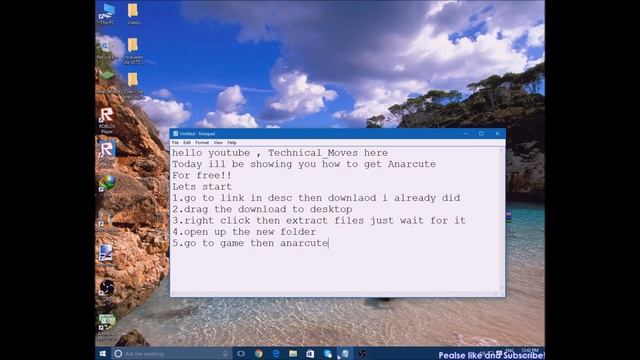Open Windows Store from taskbar
The image size is (640, 360).
pos(310,353)
